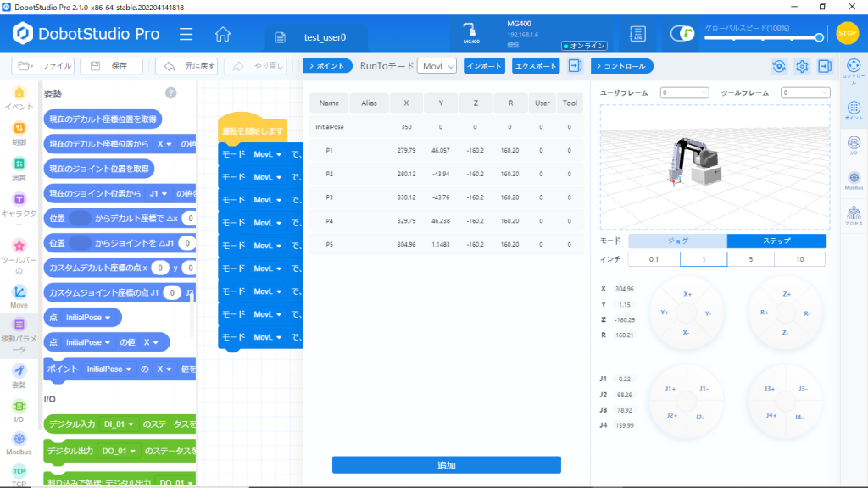Open settings with the gear icon
This screenshot has width=868, height=488.
(802, 66)
